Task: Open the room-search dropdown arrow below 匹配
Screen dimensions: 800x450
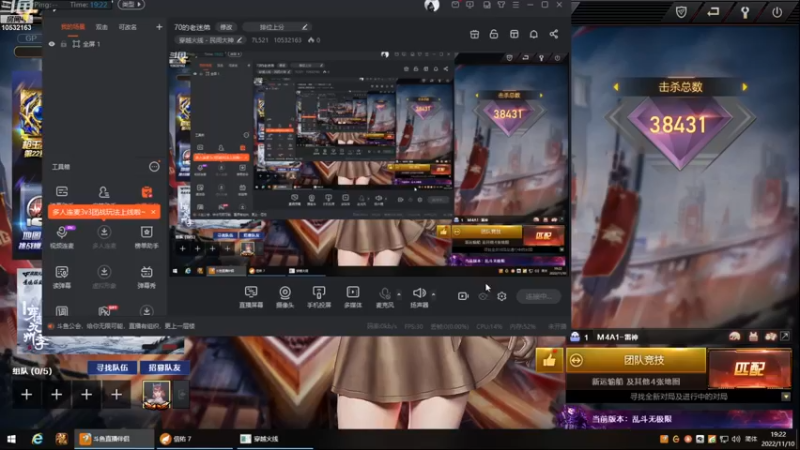Action: click(x=786, y=396)
